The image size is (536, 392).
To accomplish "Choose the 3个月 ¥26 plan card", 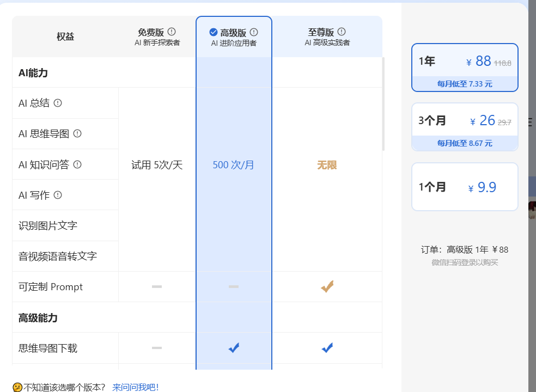I will (465, 127).
